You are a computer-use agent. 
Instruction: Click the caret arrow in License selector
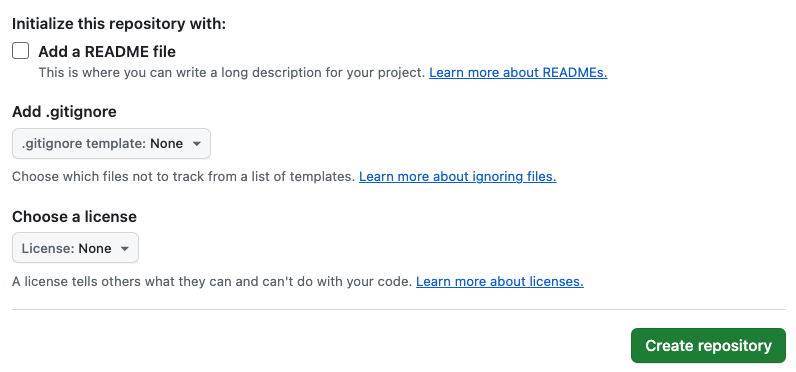[124, 249]
